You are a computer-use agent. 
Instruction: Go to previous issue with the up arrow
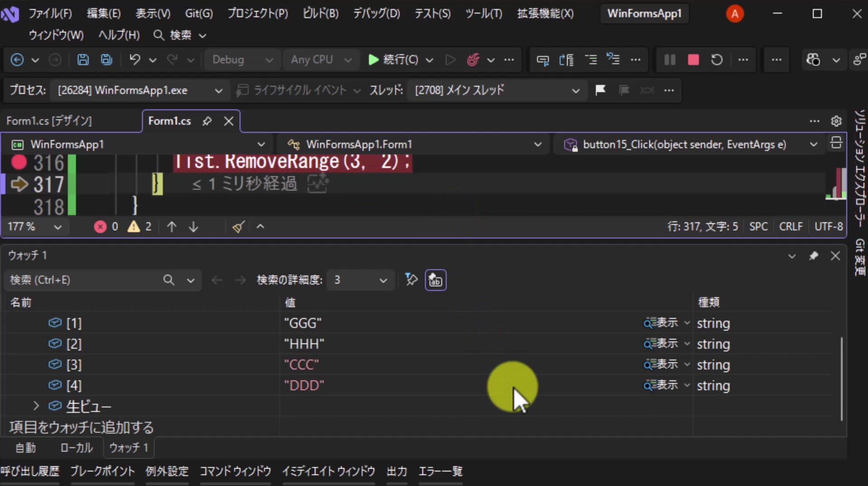click(x=171, y=227)
